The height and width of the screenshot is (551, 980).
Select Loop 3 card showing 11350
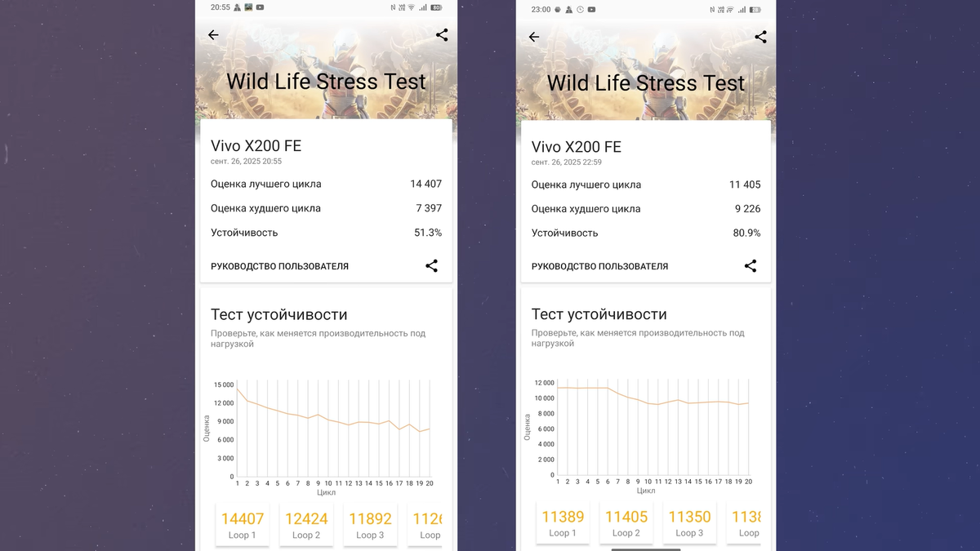[689, 522]
